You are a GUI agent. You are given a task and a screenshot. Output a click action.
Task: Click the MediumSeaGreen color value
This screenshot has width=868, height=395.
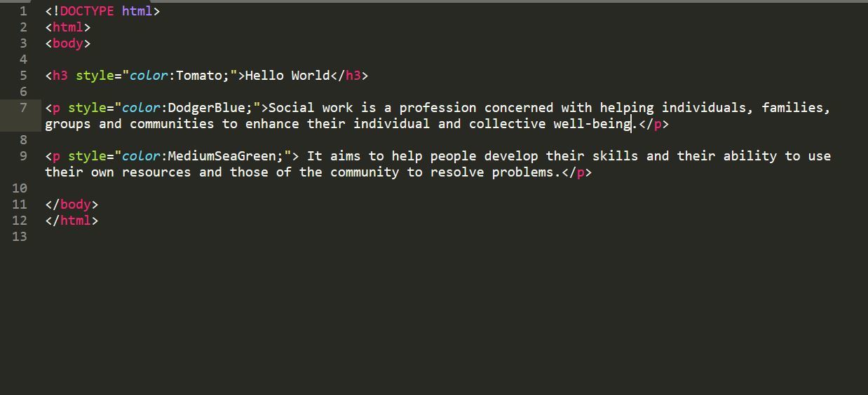tap(222, 156)
